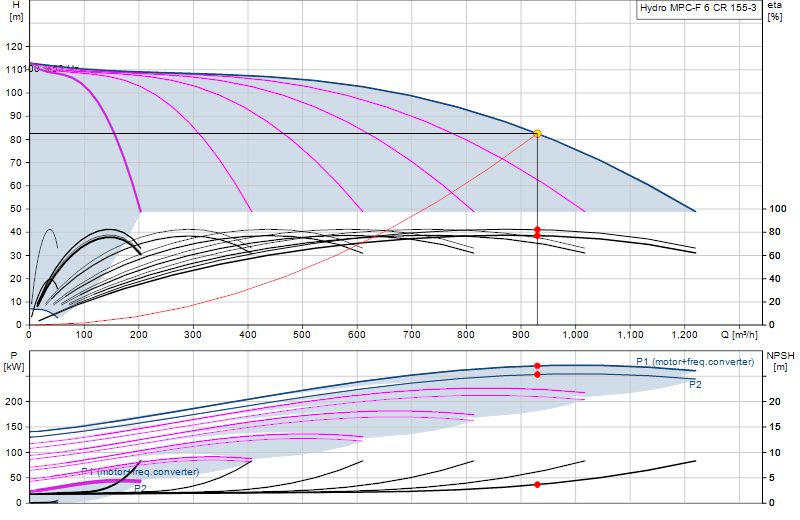Viewport: 800px width, 520px height.
Task: Click the 150 tick on the P [kW] axis
Action: tap(14, 427)
